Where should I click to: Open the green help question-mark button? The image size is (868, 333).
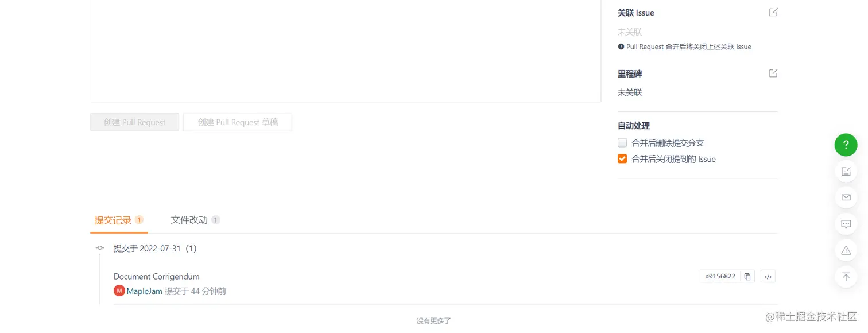pos(846,145)
